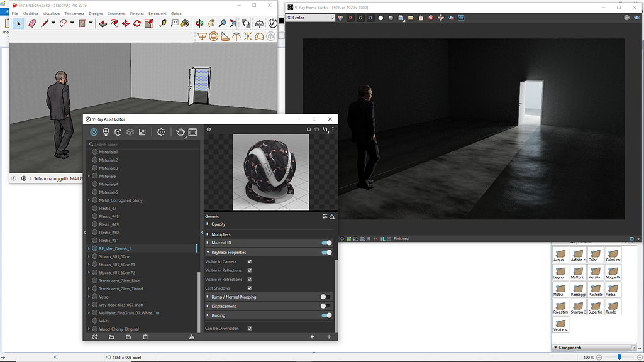Enable the Displacement toggle
This screenshot has width=644, height=362.
326,305
